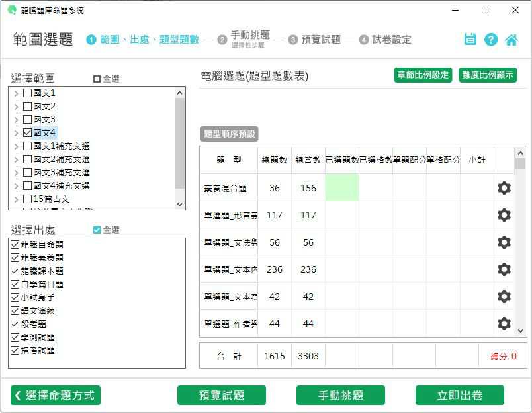Click question table scroll-down arrow

pos(520,331)
